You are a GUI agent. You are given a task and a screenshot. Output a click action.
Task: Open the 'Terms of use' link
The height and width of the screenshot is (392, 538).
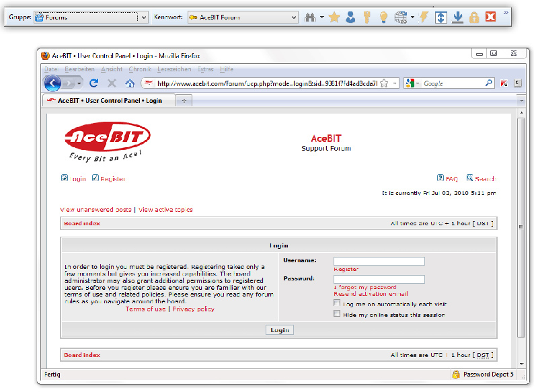(x=145, y=309)
